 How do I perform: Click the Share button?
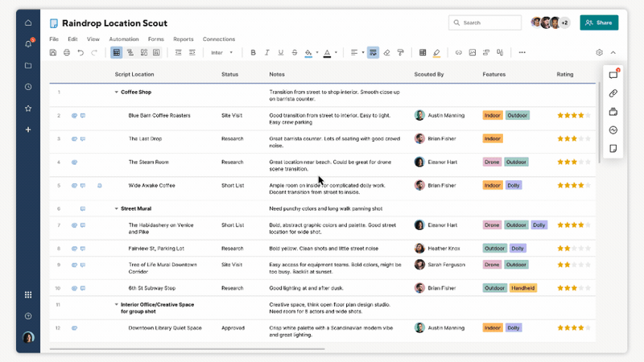599,23
